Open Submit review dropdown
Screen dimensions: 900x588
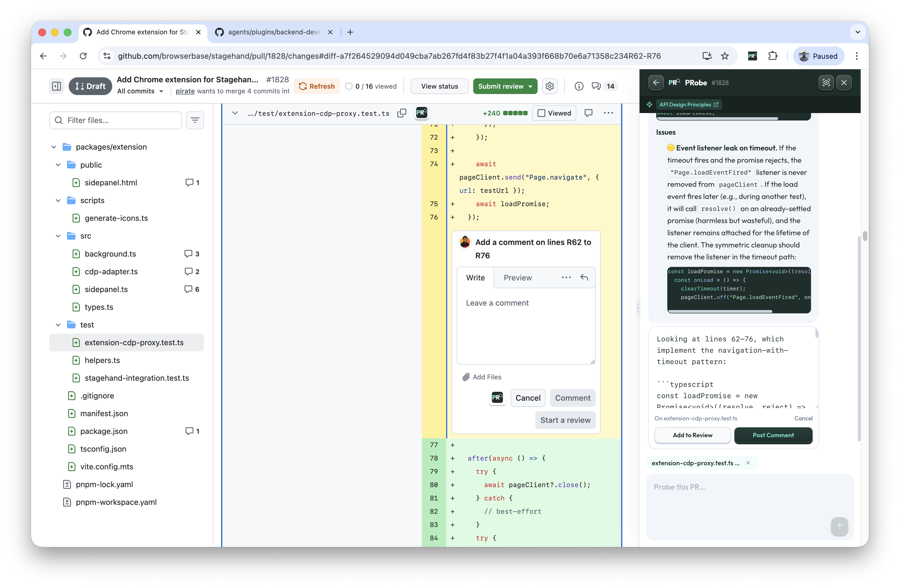[531, 86]
